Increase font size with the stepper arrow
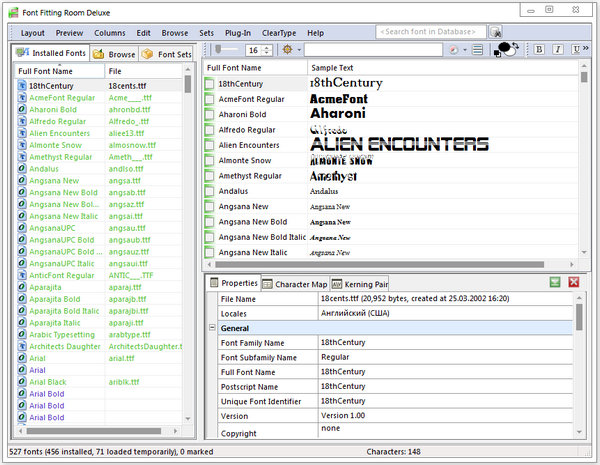Screen dimensions: 600x465 coord(268,46)
